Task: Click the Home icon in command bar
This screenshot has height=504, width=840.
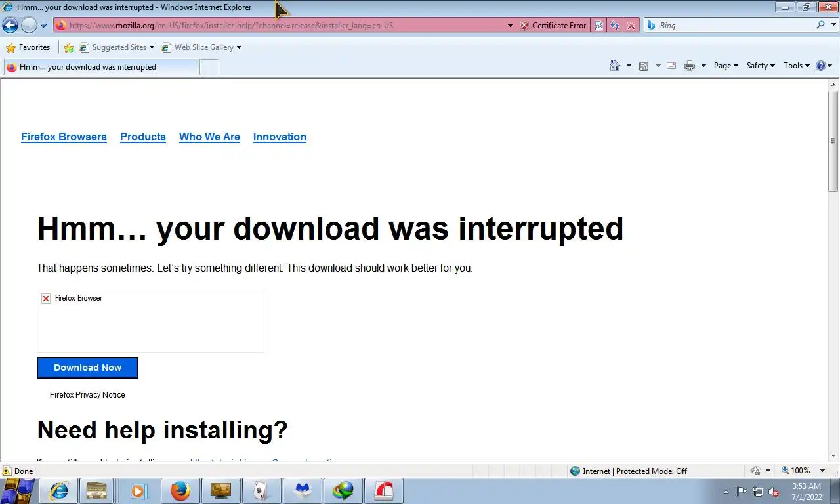Action: [x=615, y=66]
